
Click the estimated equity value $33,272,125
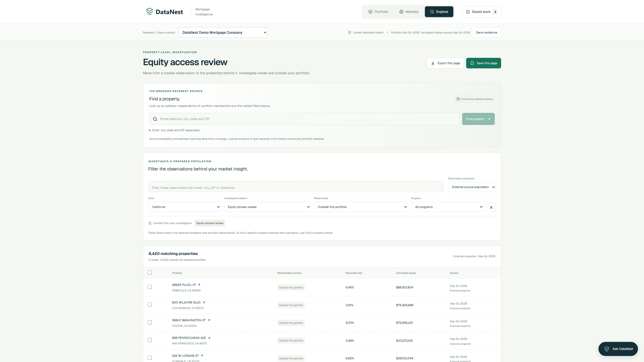[x=404, y=341]
